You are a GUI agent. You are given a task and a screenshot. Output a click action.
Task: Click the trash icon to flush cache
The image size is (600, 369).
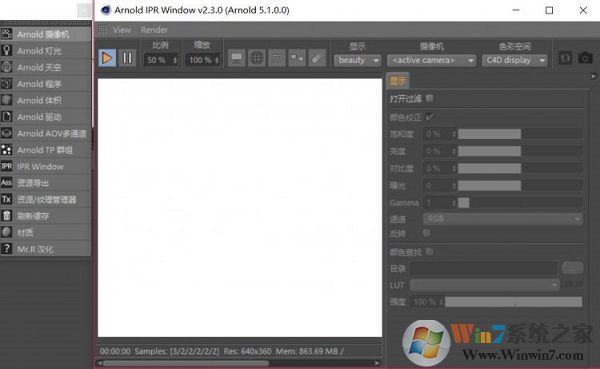click(x=7, y=216)
